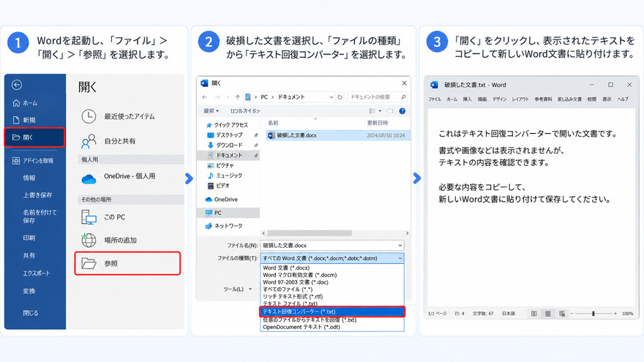Viewport: 644px width, 362px height.
Task: Click the 最近使ったアイテム clock icon
Action: tap(89, 116)
